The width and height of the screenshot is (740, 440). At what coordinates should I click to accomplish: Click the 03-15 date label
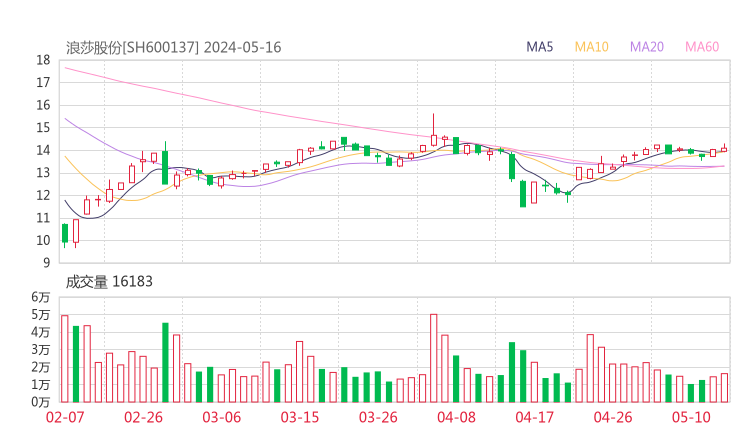(300, 417)
